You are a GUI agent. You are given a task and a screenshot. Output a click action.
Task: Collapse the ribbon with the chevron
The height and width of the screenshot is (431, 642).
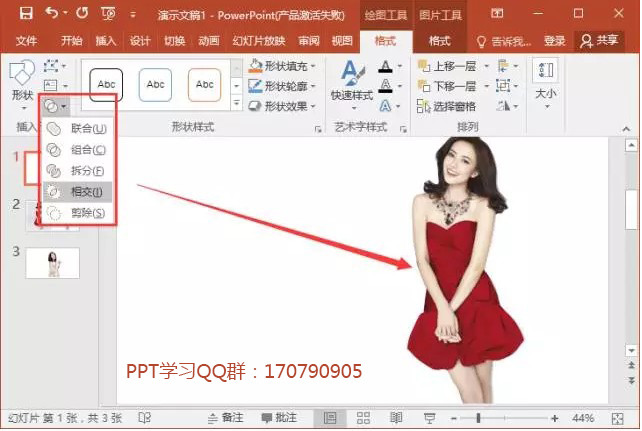click(626, 129)
